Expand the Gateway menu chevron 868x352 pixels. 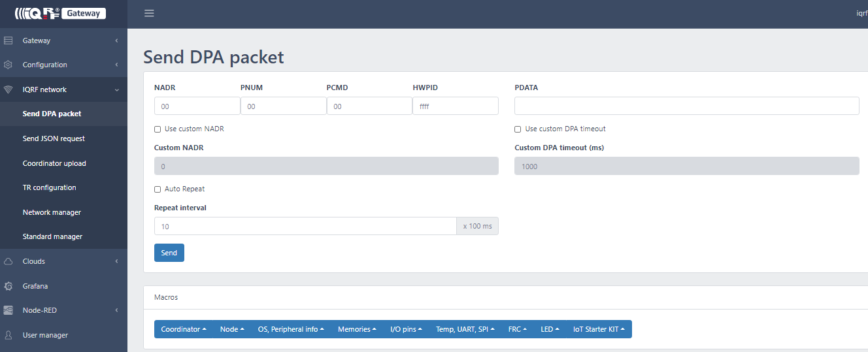click(116, 40)
